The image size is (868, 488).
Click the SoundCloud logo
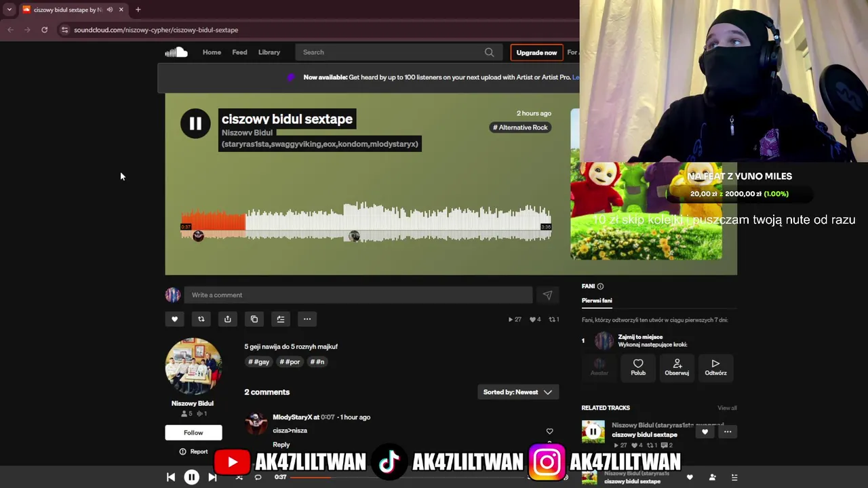176,52
